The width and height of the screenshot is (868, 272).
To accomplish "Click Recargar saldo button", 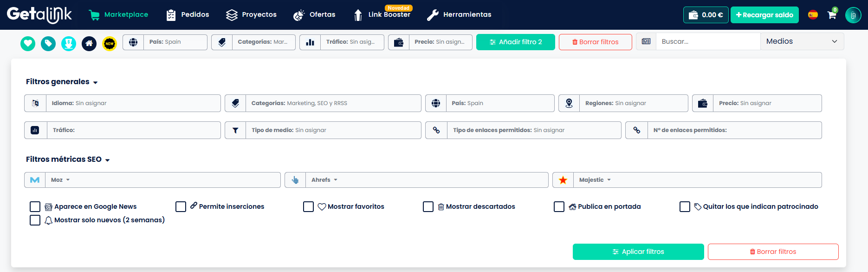I will (765, 15).
